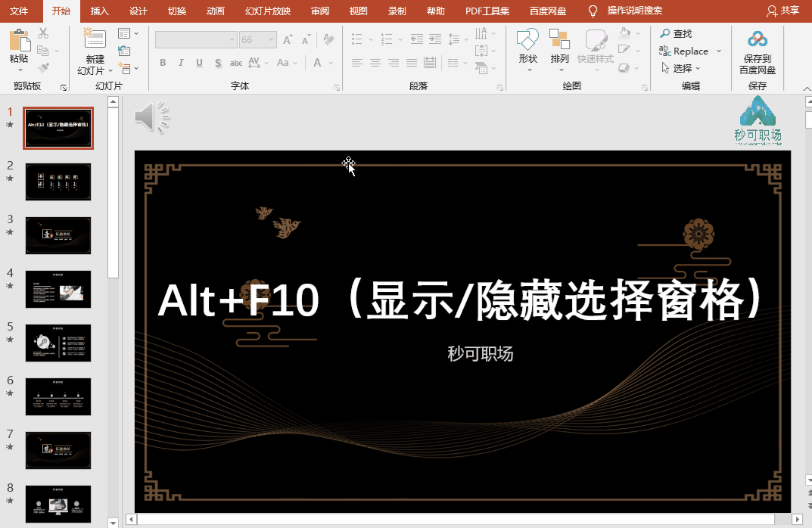Screen dimensions: 812x528
Task: Open the font name combo box dropdown
Action: [231, 39]
